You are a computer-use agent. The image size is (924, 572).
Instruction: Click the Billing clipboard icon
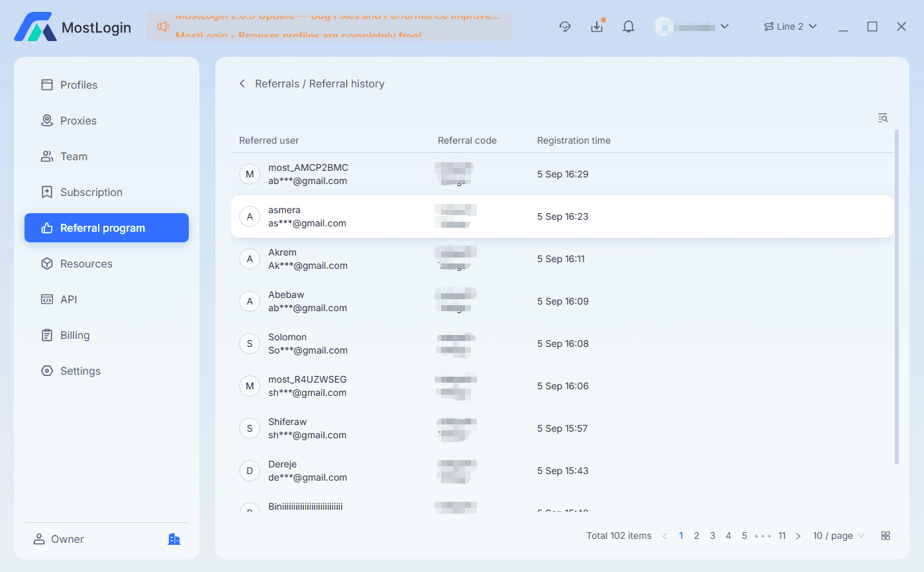tap(47, 335)
